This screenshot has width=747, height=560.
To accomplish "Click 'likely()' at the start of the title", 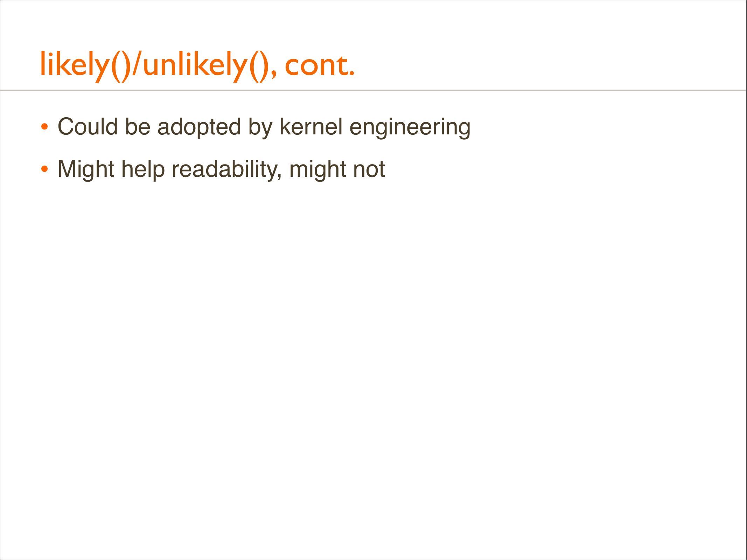I will click(x=86, y=65).
